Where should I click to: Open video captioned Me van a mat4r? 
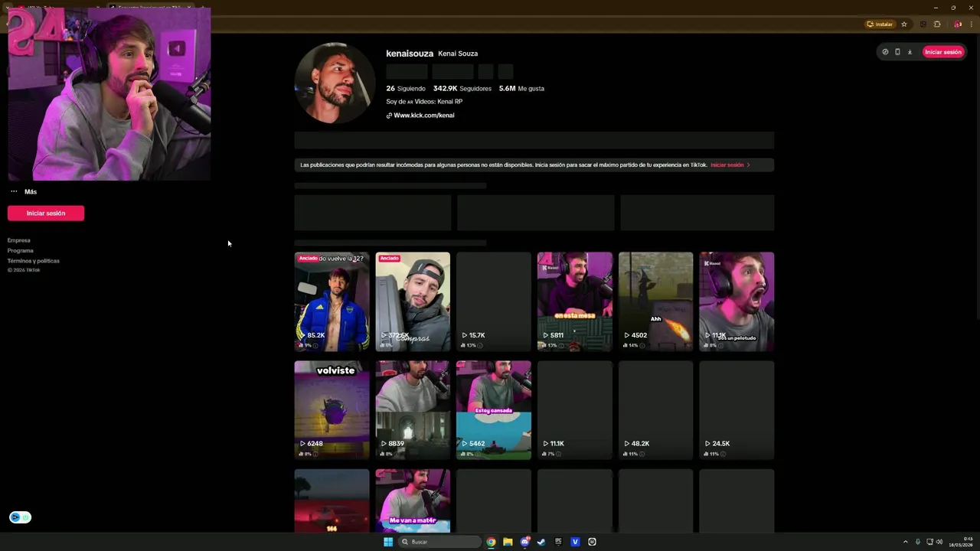tap(413, 500)
